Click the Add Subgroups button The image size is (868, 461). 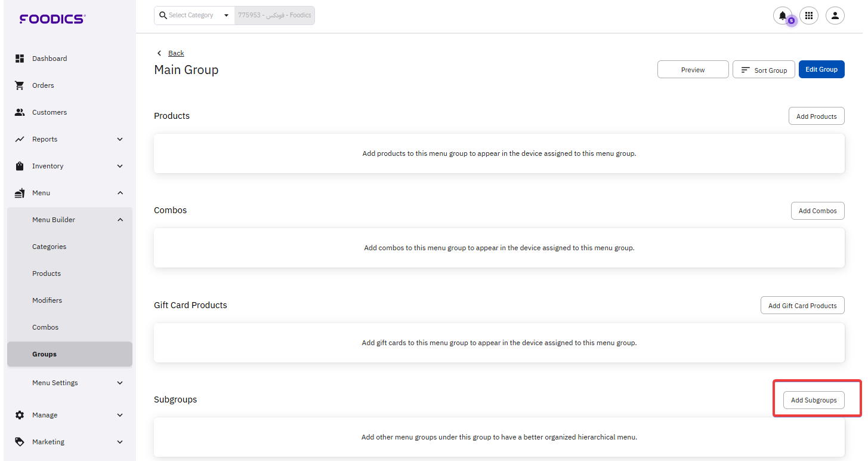click(814, 400)
